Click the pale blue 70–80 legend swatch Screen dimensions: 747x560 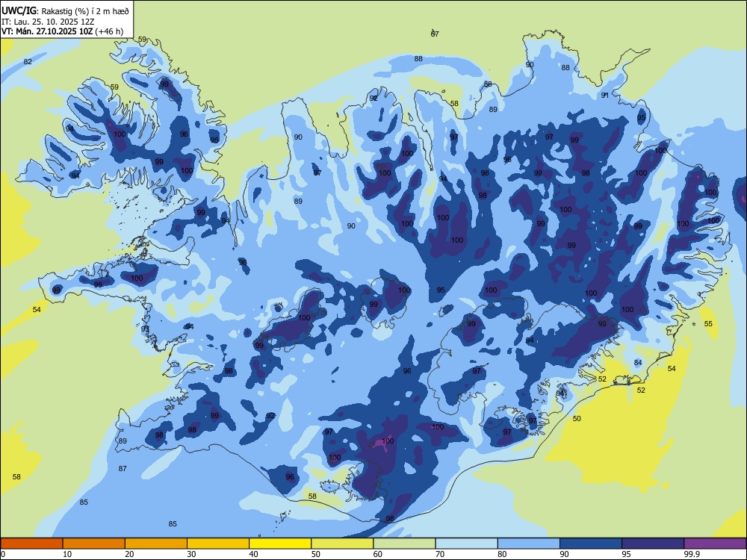click(x=467, y=544)
